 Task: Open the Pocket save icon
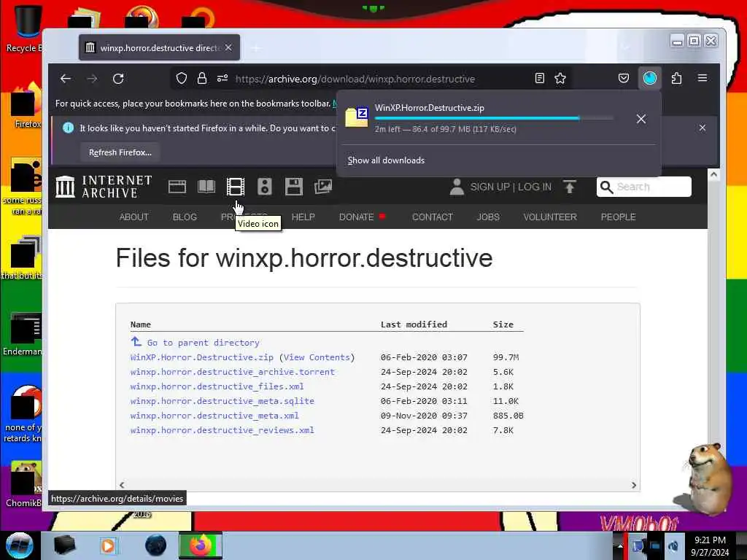pyautogui.click(x=624, y=78)
